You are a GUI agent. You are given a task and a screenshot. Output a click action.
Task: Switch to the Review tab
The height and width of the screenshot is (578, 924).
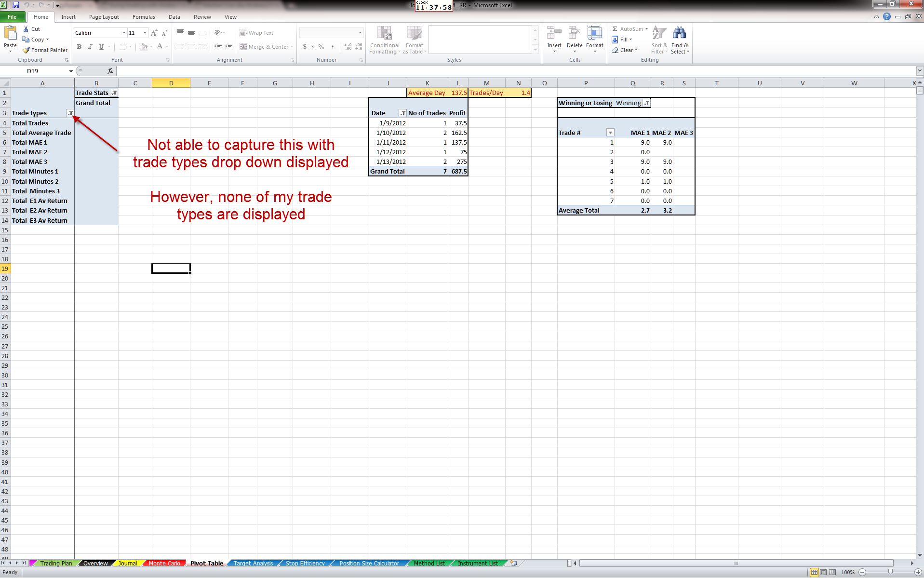(202, 17)
